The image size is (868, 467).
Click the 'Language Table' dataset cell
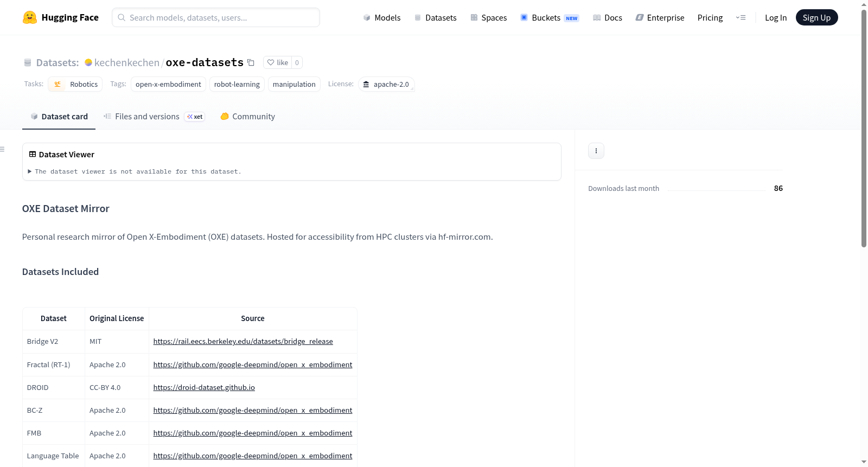click(54, 456)
